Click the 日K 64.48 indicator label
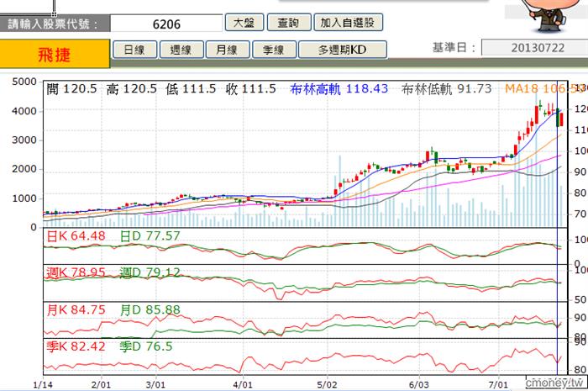The width and height of the screenshot is (588, 391). pyautogui.click(x=76, y=236)
